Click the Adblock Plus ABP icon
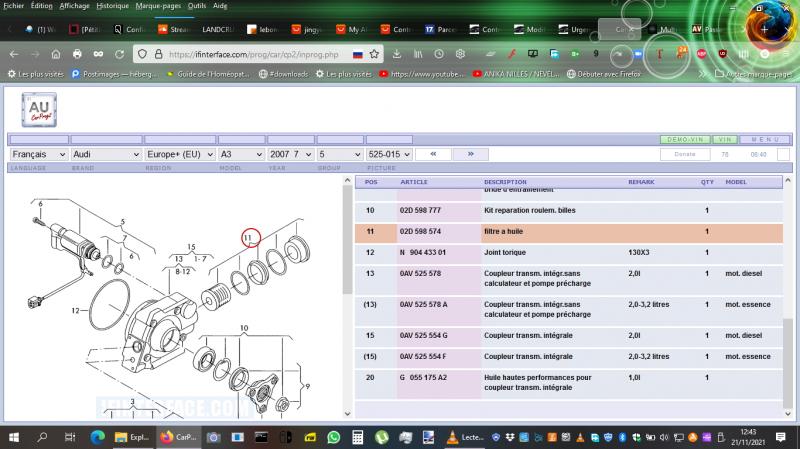The height and width of the screenshot is (449, 800). click(702, 54)
